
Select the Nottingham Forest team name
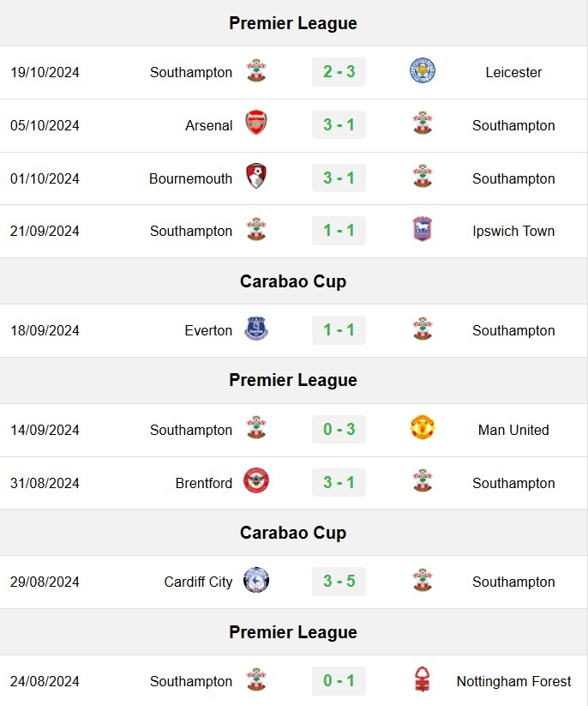coord(513,681)
